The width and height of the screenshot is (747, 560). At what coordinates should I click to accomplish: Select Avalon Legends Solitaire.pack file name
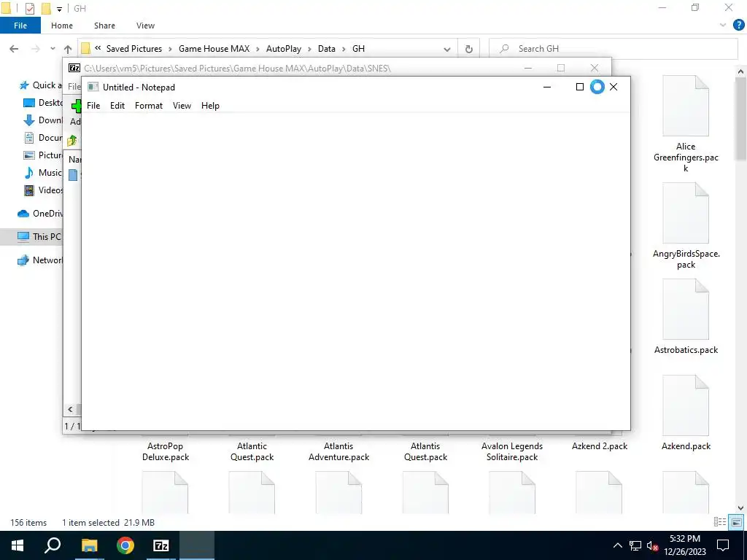pyautogui.click(x=512, y=451)
